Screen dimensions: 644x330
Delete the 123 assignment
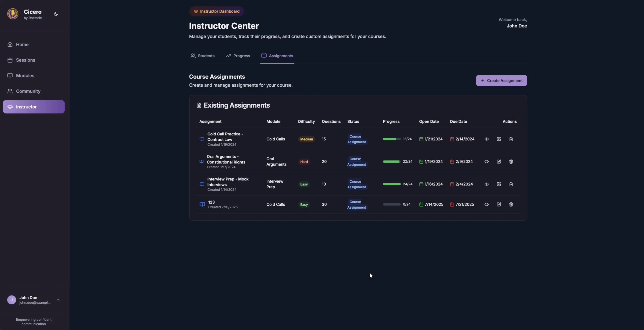coord(511,204)
